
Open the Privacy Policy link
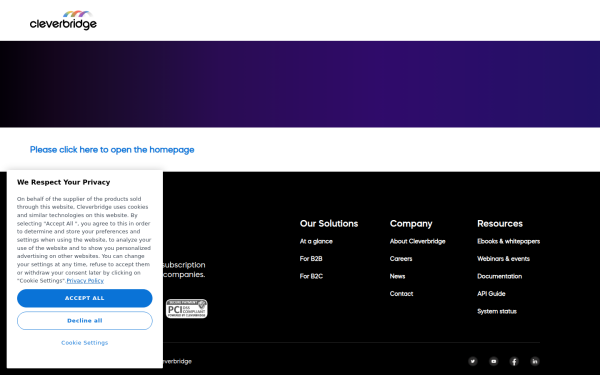pyautogui.click(x=85, y=280)
